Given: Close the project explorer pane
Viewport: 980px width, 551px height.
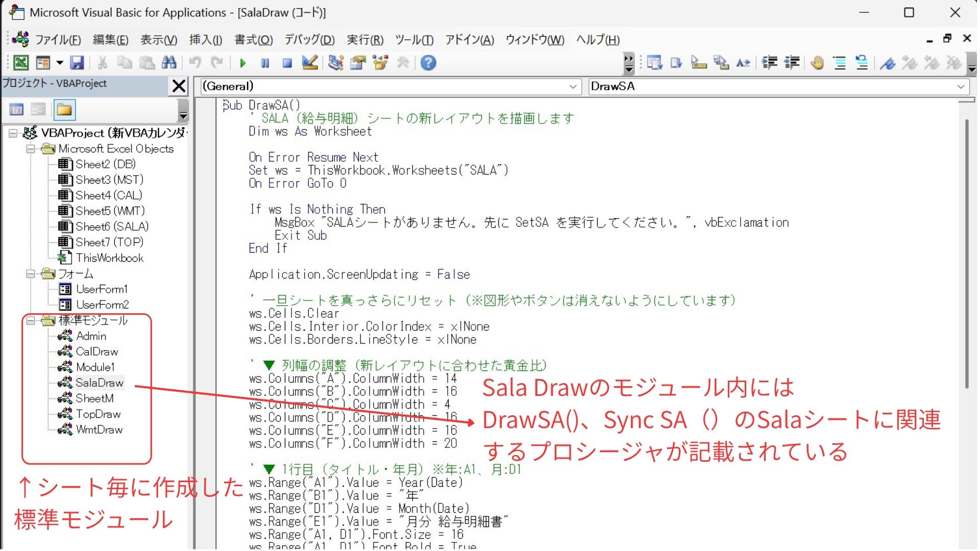Looking at the screenshot, I should pos(179,86).
